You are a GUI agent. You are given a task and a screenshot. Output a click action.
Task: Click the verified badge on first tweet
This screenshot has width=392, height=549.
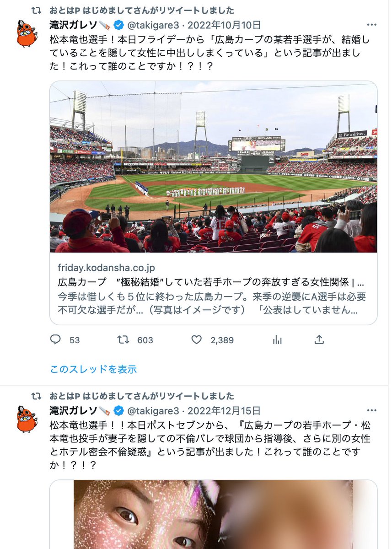coord(118,25)
